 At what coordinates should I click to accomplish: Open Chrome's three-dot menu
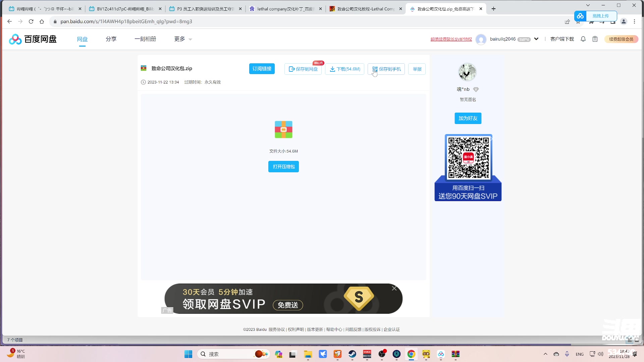pos(634,21)
